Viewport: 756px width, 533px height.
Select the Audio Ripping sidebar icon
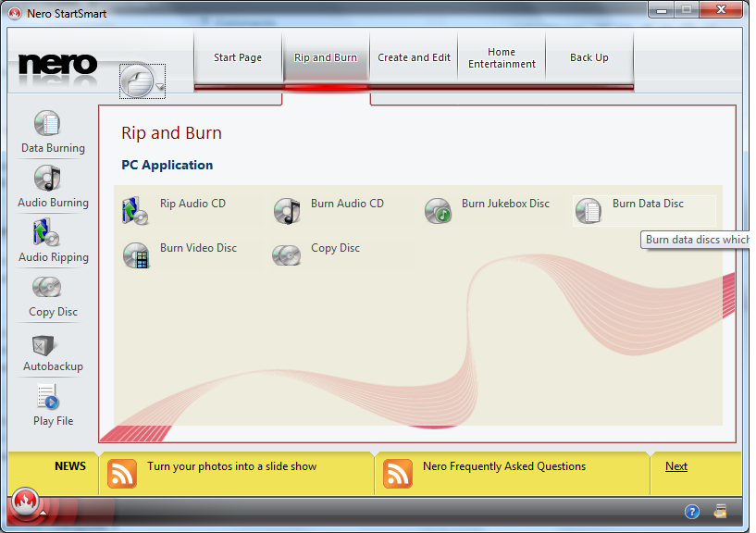(x=47, y=232)
